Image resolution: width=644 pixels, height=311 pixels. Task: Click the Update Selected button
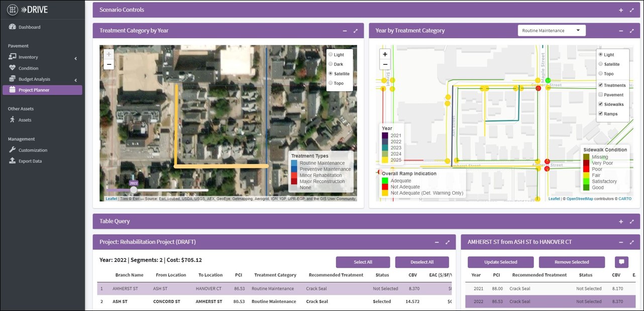500,262
